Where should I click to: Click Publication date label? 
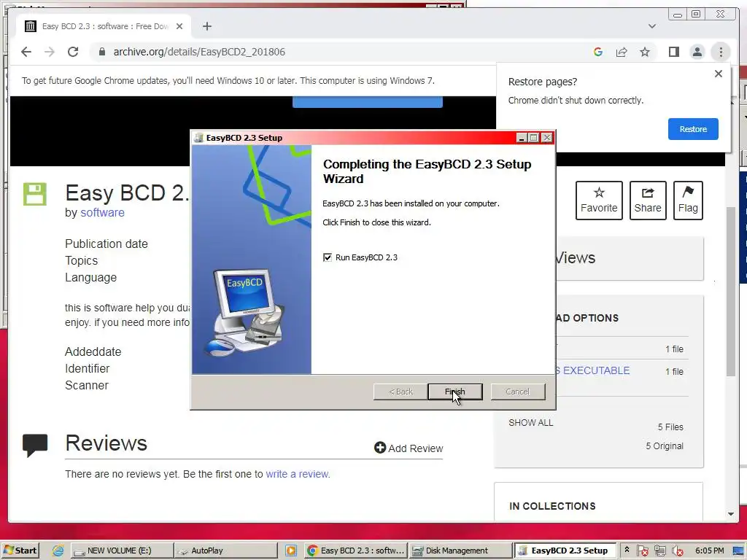(x=107, y=244)
